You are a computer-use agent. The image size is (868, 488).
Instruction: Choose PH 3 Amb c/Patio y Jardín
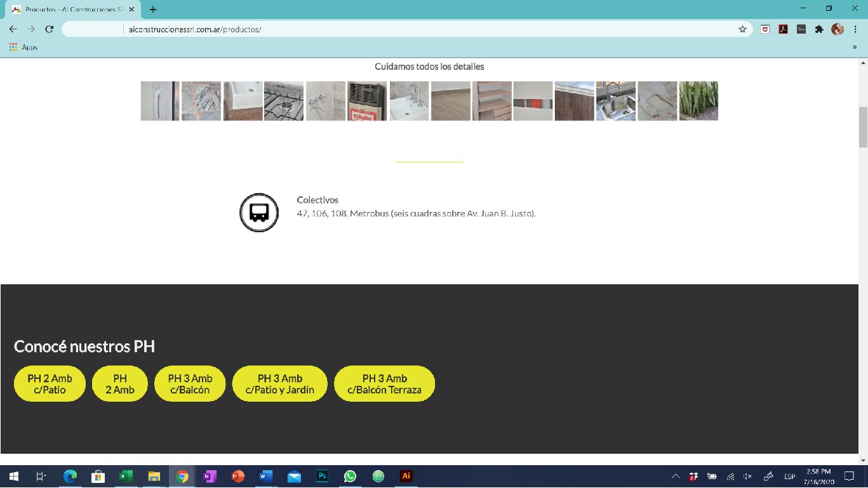click(279, 384)
